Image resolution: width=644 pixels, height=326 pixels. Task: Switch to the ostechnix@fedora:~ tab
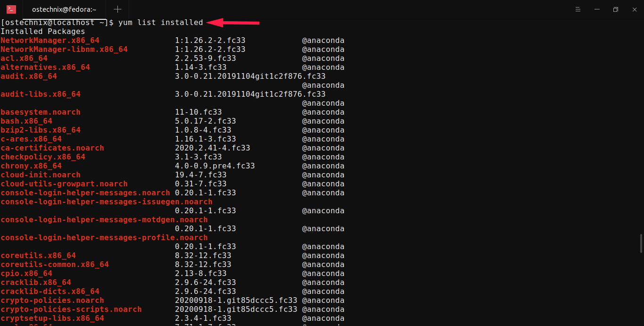click(64, 9)
